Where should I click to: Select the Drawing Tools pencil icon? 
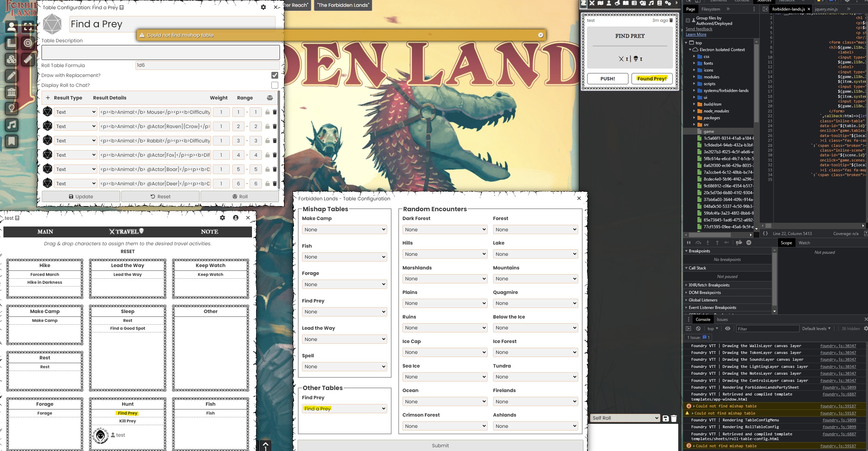12,76
